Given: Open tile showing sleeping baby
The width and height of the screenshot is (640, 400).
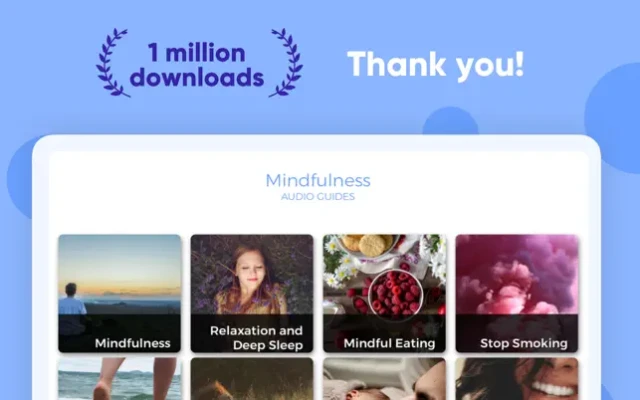Looking at the screenshot, I should click(384, 379).
